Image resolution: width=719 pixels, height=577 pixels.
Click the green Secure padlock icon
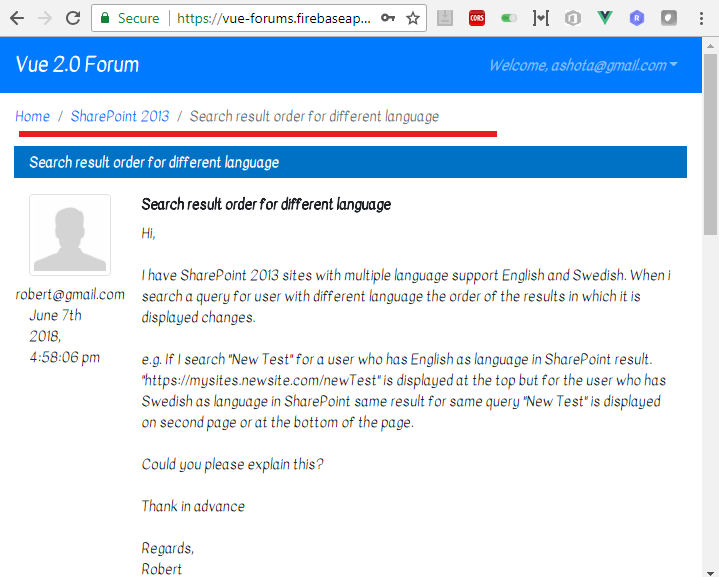pos(105,18)
